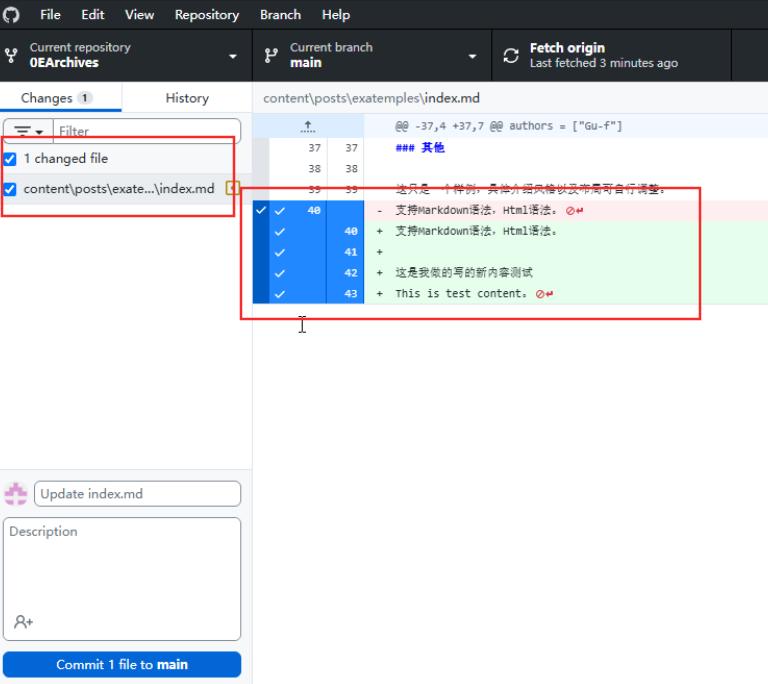Click the Fetch origin sync icon

511,56
